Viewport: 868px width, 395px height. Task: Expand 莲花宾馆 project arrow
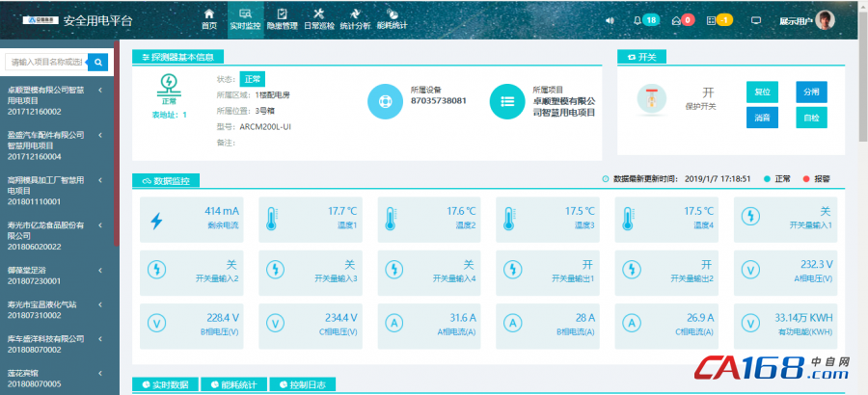coord(100,372)
